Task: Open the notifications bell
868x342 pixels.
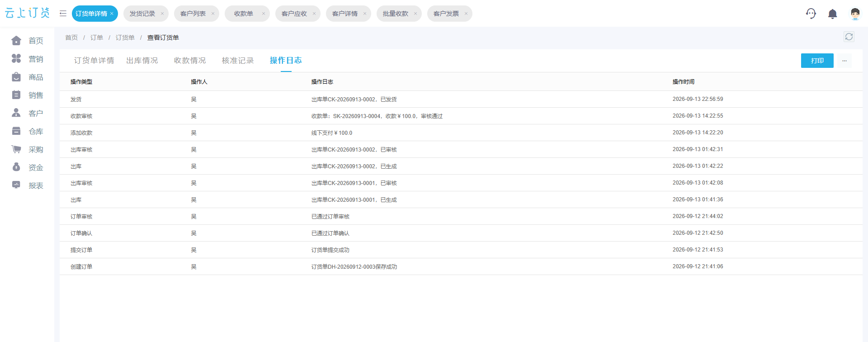Action: click(832, 14)
